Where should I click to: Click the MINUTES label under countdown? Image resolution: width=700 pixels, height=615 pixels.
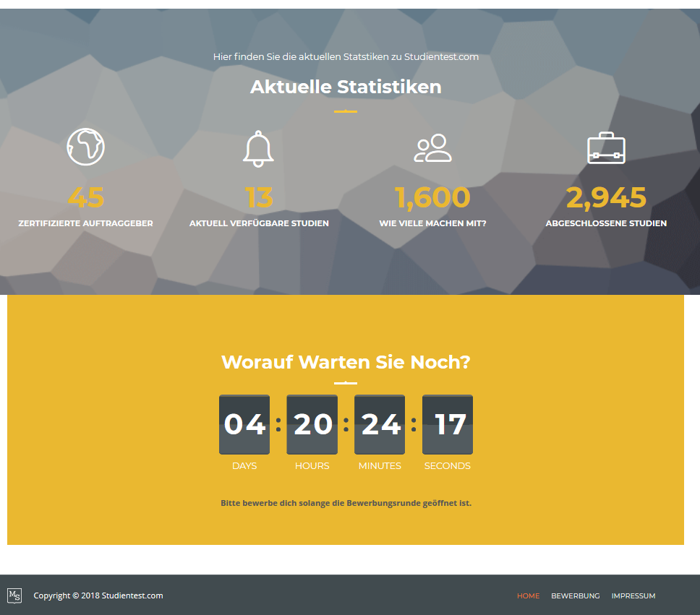[x=380, y=466]
